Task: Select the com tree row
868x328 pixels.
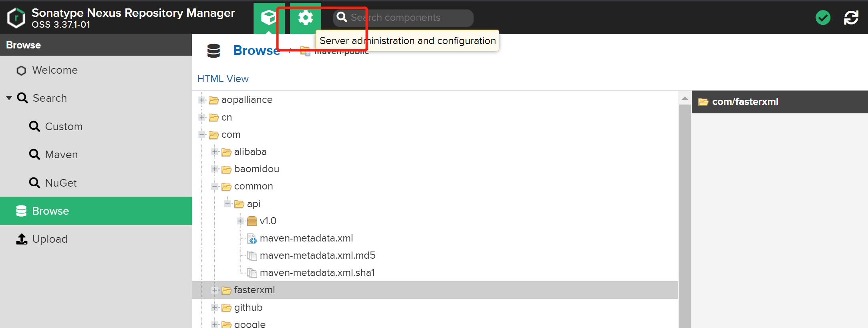Action: pos(435,135)
